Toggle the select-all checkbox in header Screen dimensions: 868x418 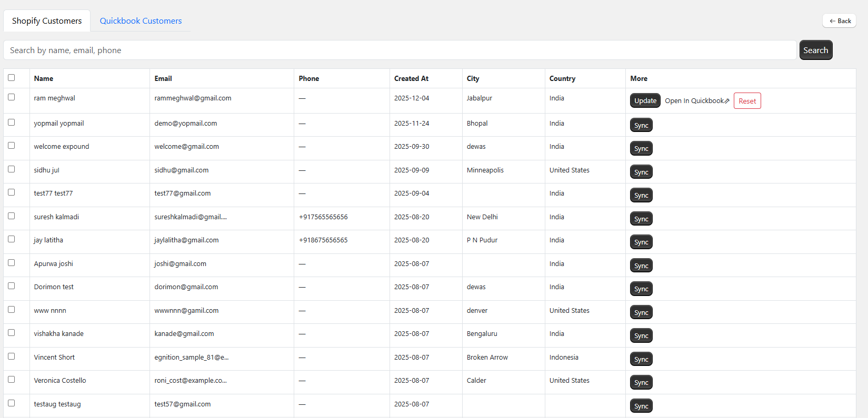click(12, 78)
